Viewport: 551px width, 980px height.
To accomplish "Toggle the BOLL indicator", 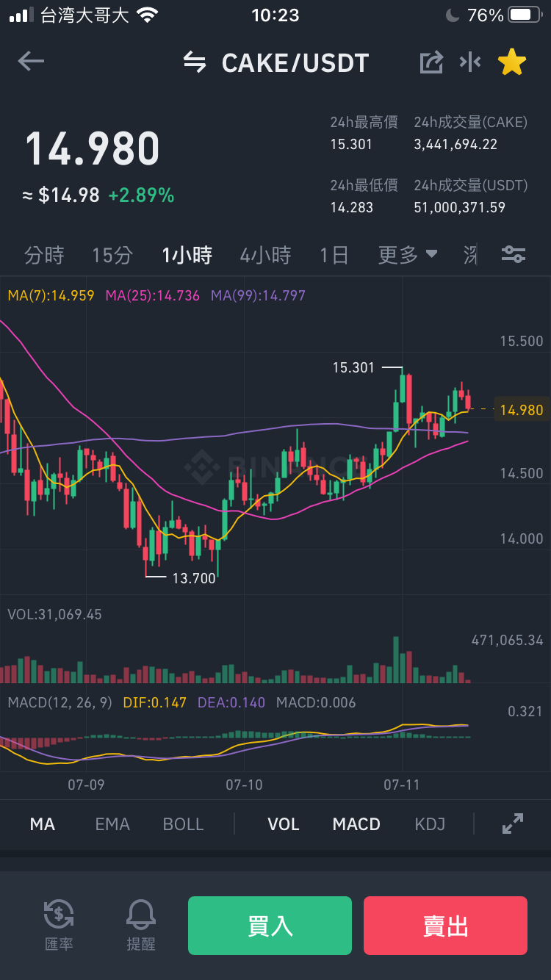I will pyautogui.click(x=183, y=824).
